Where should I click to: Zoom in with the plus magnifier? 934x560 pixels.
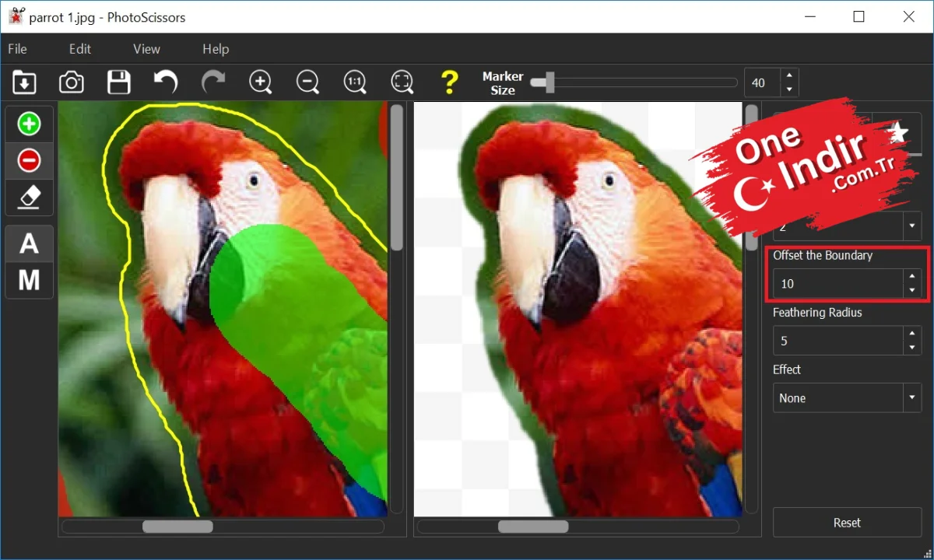click(x=260, y=82)
